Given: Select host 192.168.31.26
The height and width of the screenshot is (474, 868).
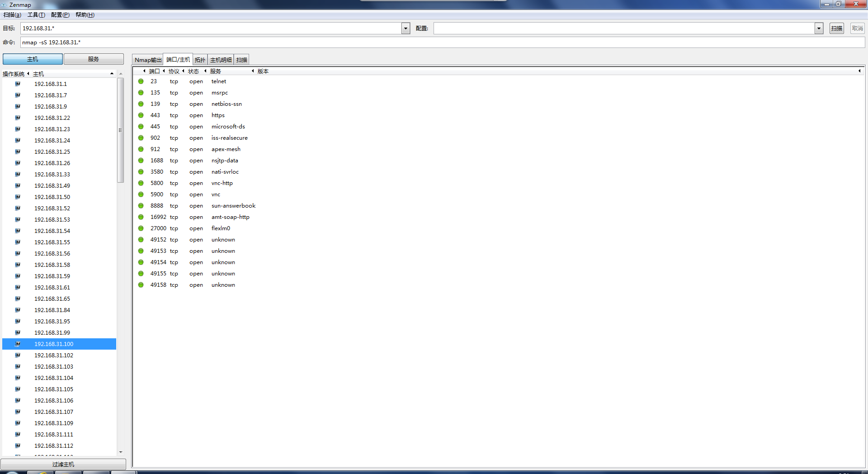Looking at the screenshot, I should coord(59,163).
